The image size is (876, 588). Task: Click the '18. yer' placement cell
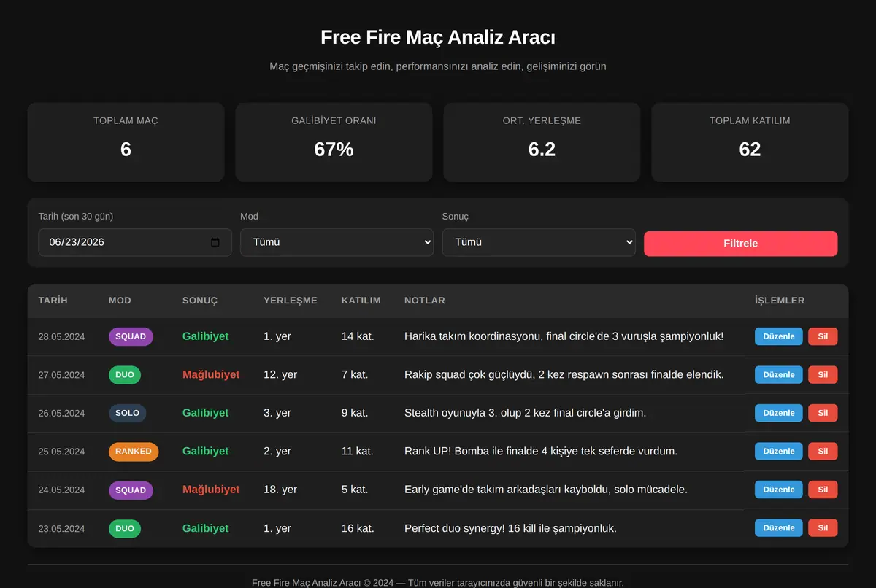tap(280, 490)
